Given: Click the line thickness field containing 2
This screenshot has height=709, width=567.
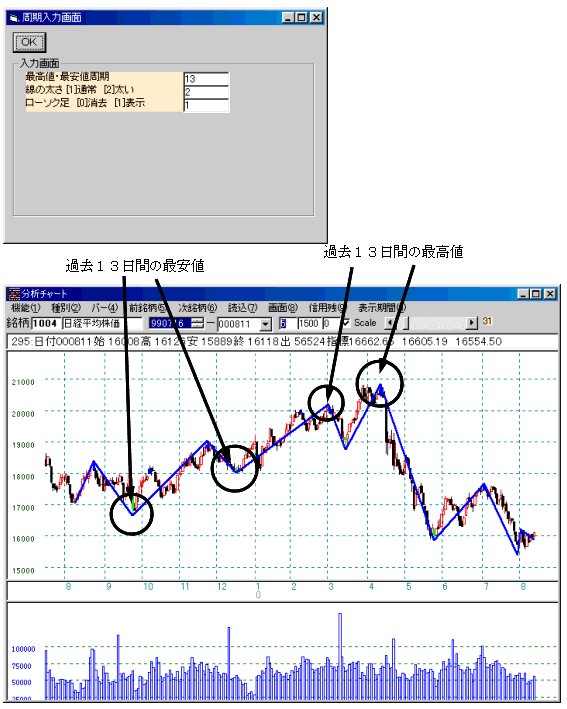Looking at the screenshot, I should [206, 92].
